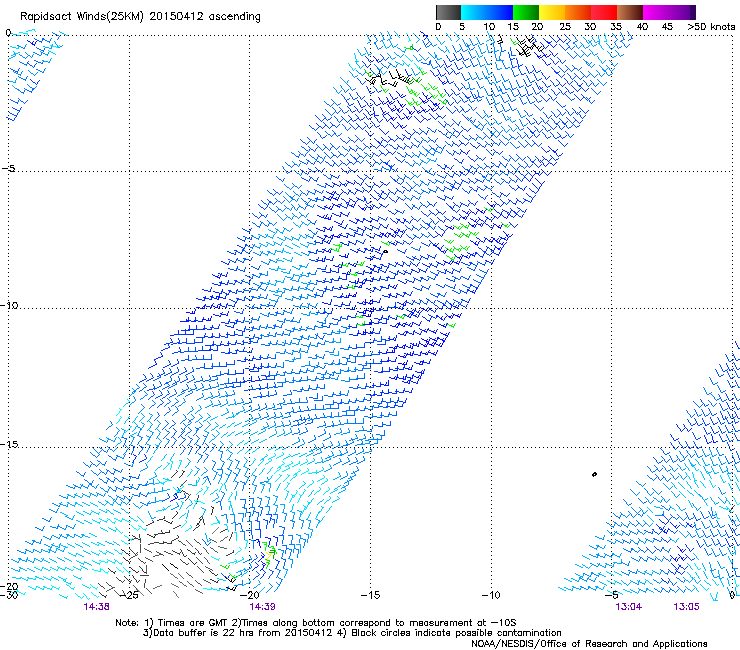The image size is (740, 650).
Task: Click the NOAA/NESDIS credit line
Action: pos(589,644)
